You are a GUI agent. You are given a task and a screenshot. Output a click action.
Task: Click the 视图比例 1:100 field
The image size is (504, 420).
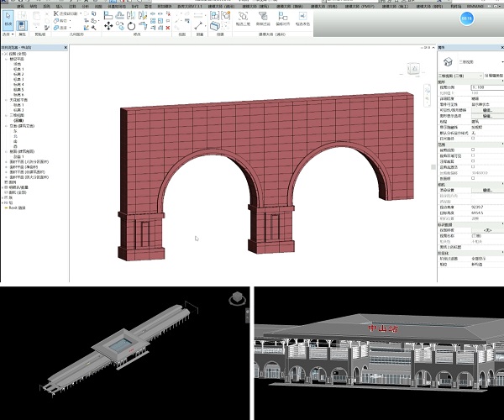487,87
